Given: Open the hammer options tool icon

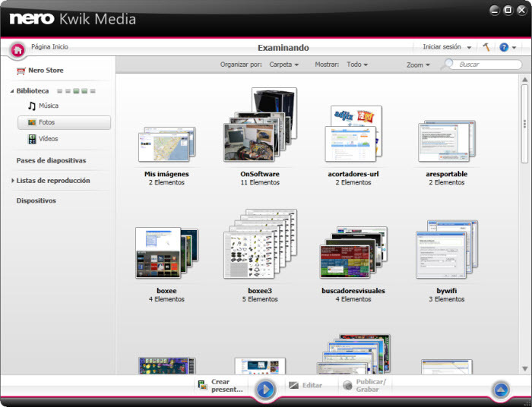Looking at the screenshot, I should pos(486,47).
